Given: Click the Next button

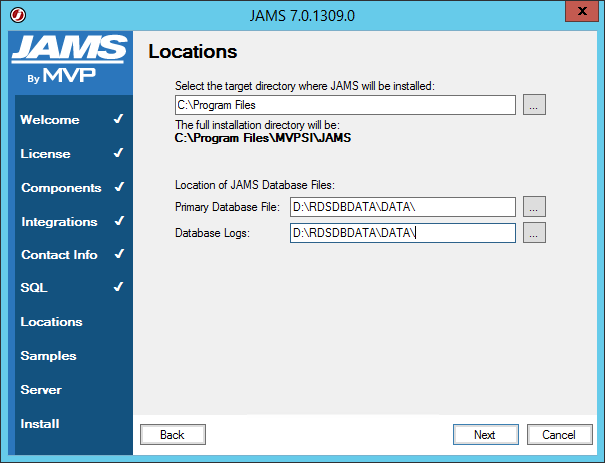Looking at the screenshot, I should (x=486, y=435).
